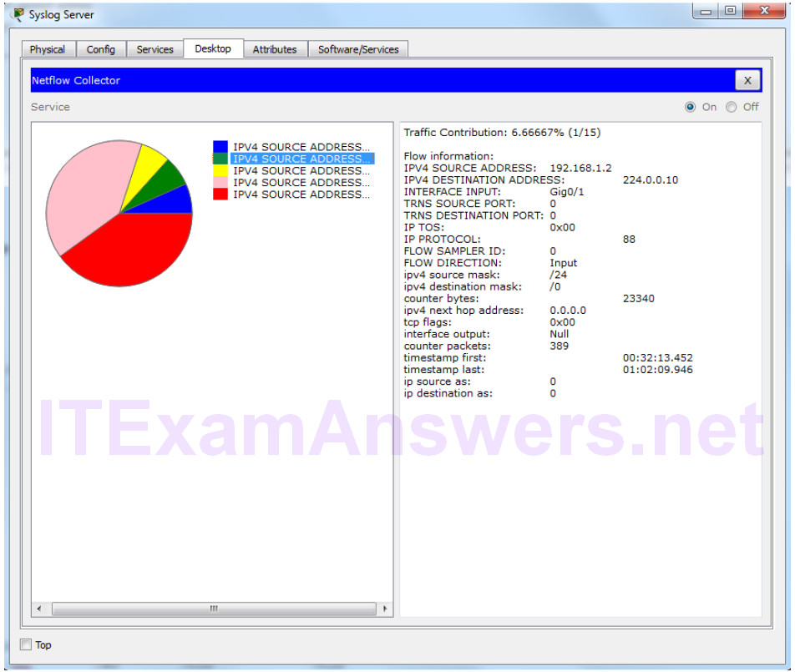Open the Config tab
This screenshot has height=672, width=795.
point(101,49)
